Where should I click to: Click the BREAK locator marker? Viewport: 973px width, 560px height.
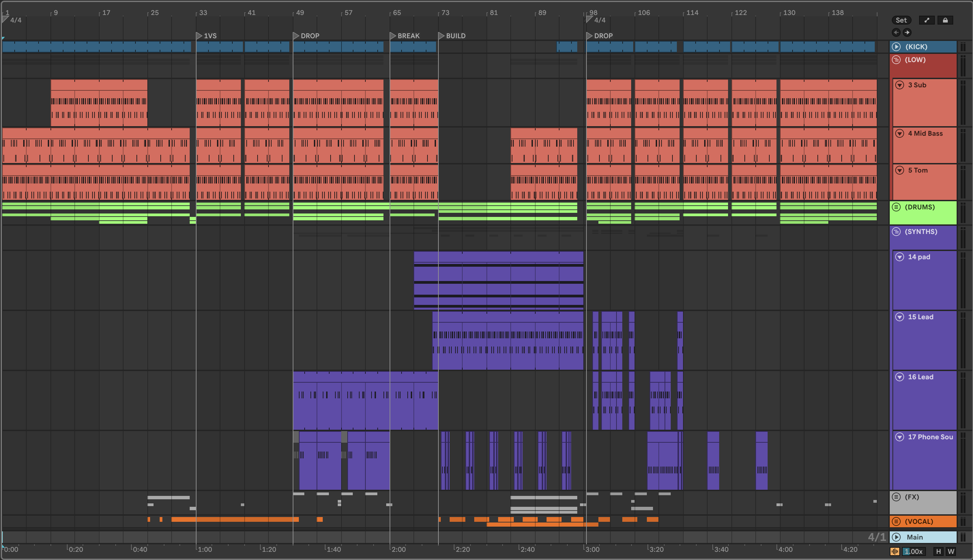tap(393, 36)
